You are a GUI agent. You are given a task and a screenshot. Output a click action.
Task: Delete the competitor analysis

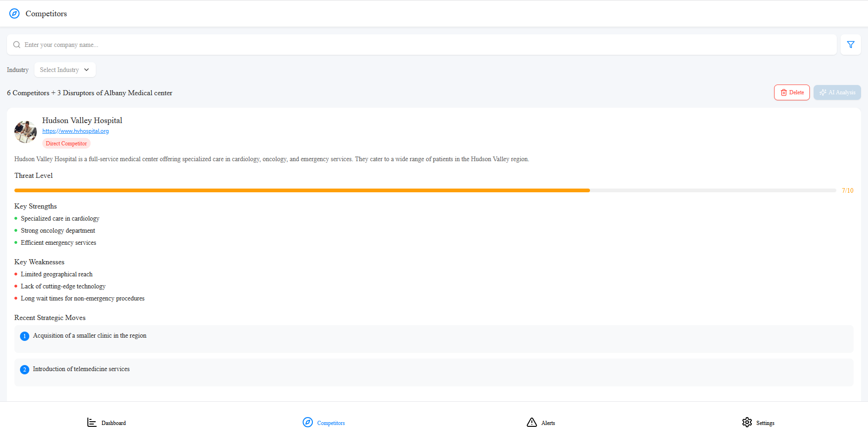(792, 92)
